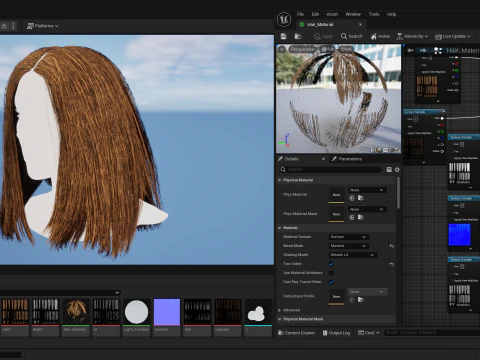Select the plane preview shape icon

(385, 150)
